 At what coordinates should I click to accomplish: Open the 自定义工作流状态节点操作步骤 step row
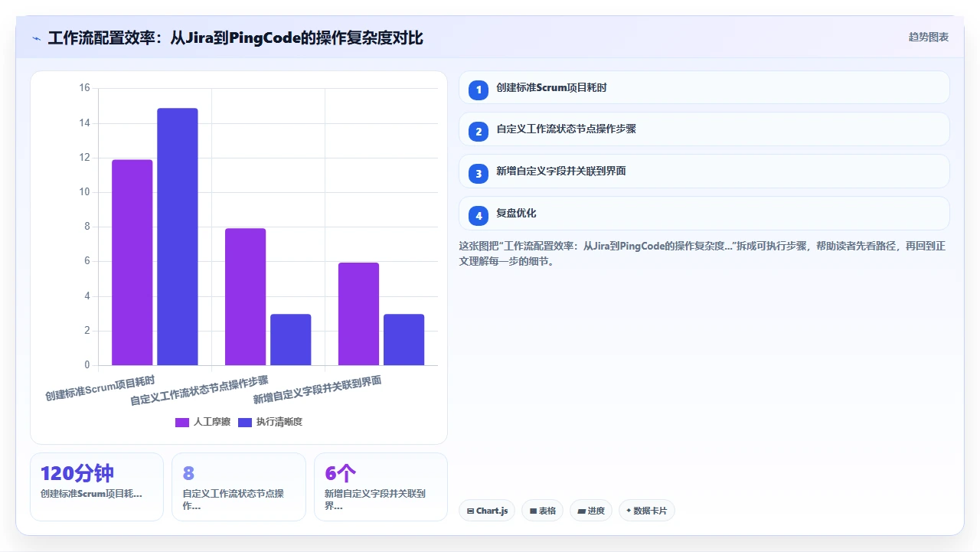click(x=704, y=129)
